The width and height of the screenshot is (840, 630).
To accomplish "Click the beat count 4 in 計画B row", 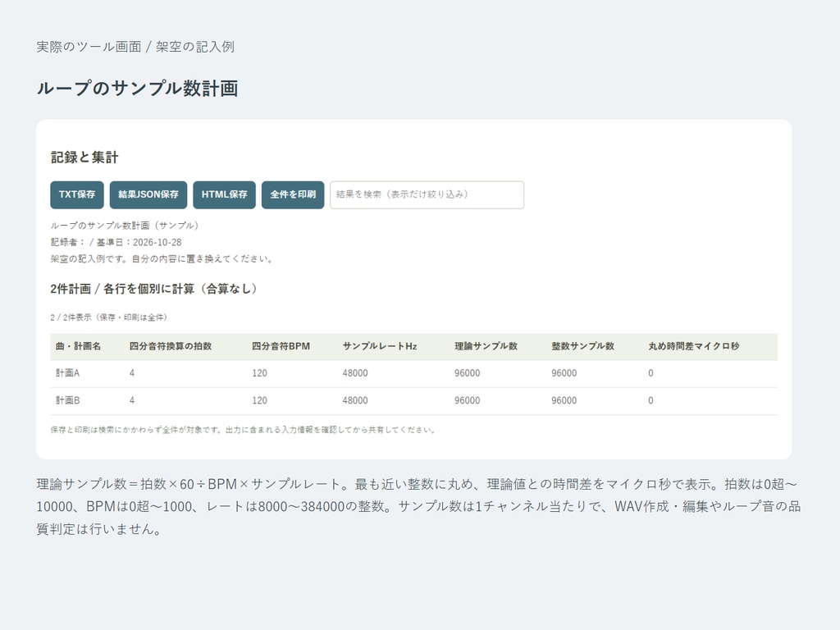I will tap(132, 400).
